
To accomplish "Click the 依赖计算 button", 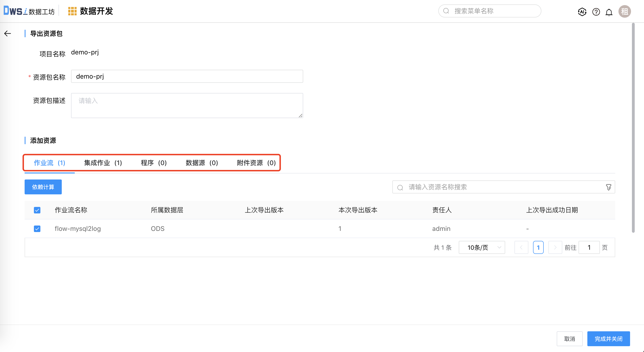I will [43, 187].
